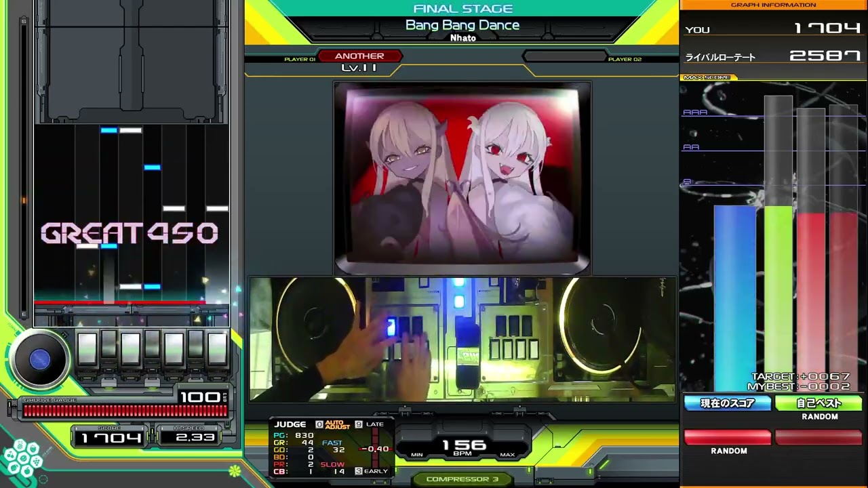Click the first white key button
The image size is (868, 488).
pyautogui.click(x=87, y=349)
